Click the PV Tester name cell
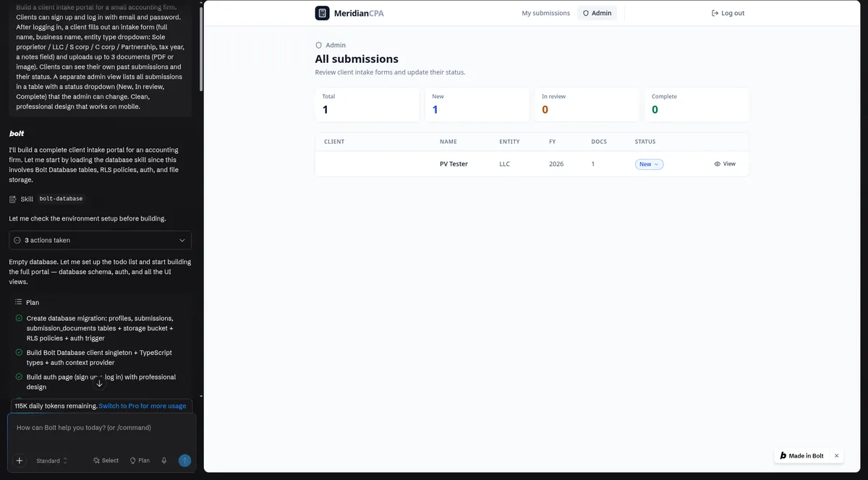The image size is (868, 480). (x=454, y=164)
